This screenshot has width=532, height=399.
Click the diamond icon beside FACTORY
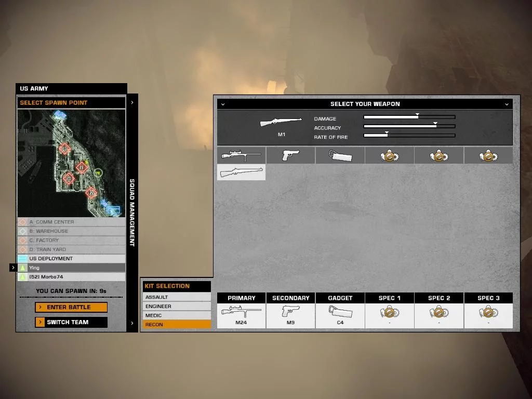(x=22, y=240)
